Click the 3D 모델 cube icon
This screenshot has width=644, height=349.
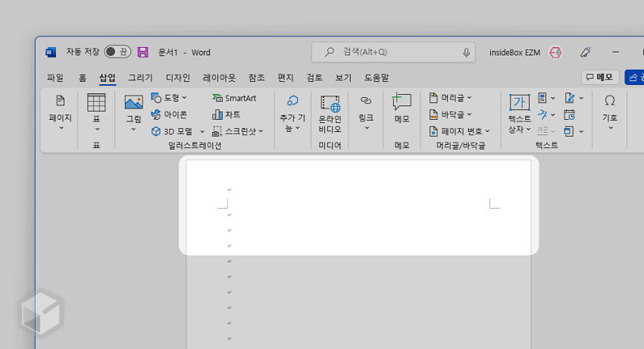155,131
